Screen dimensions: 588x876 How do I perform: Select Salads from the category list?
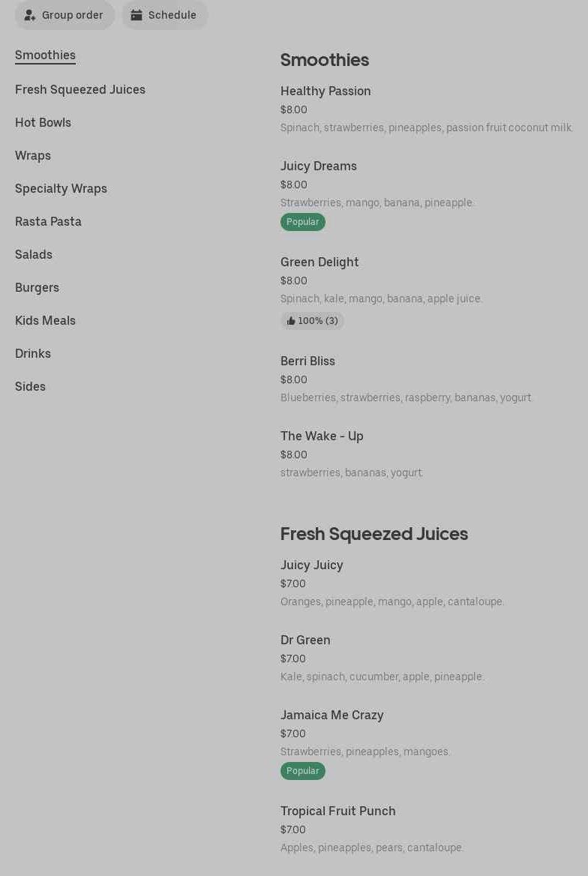pyautogui.click(x=34, y=255)
